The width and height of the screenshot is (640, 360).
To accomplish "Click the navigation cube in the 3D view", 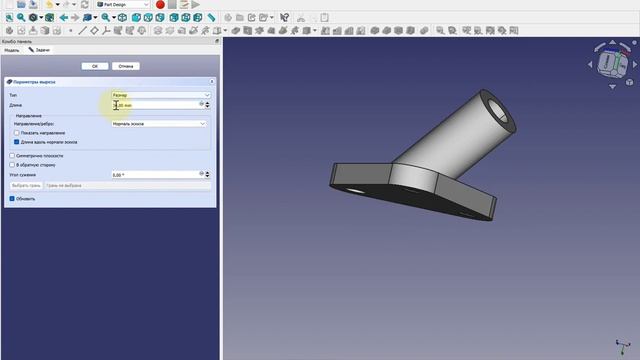I will pos(612,64).
